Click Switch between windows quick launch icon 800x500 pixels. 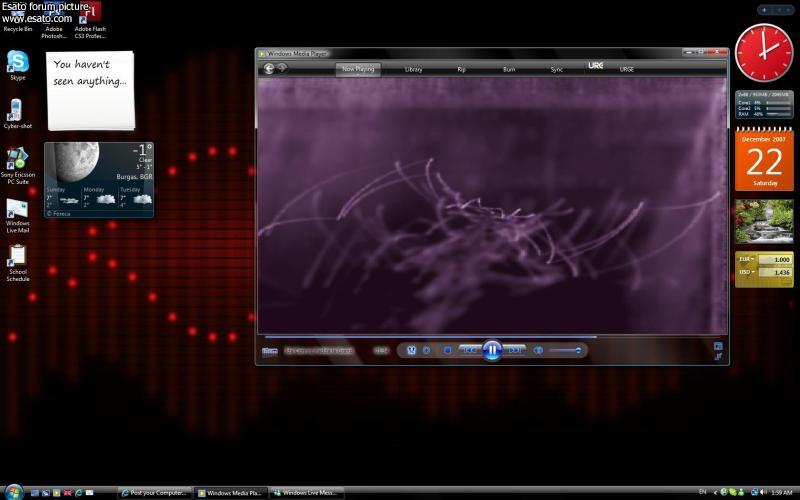45,493
